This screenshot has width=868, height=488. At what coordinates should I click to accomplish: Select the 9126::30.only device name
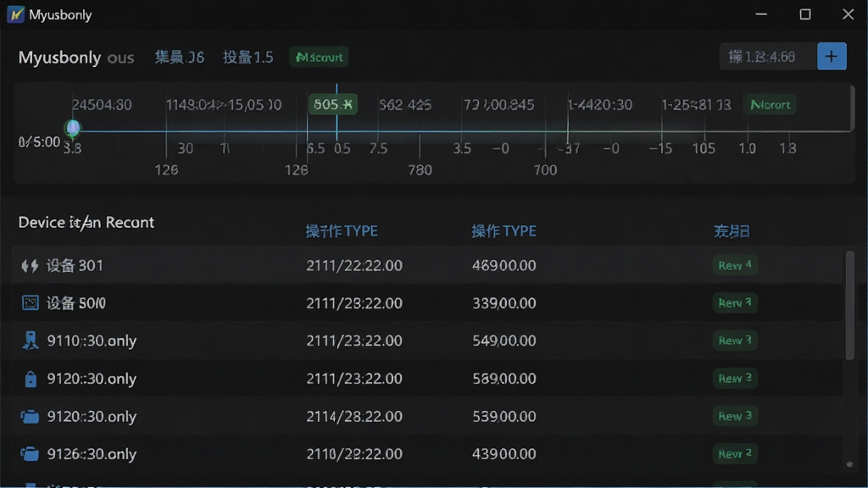[92, 454]
